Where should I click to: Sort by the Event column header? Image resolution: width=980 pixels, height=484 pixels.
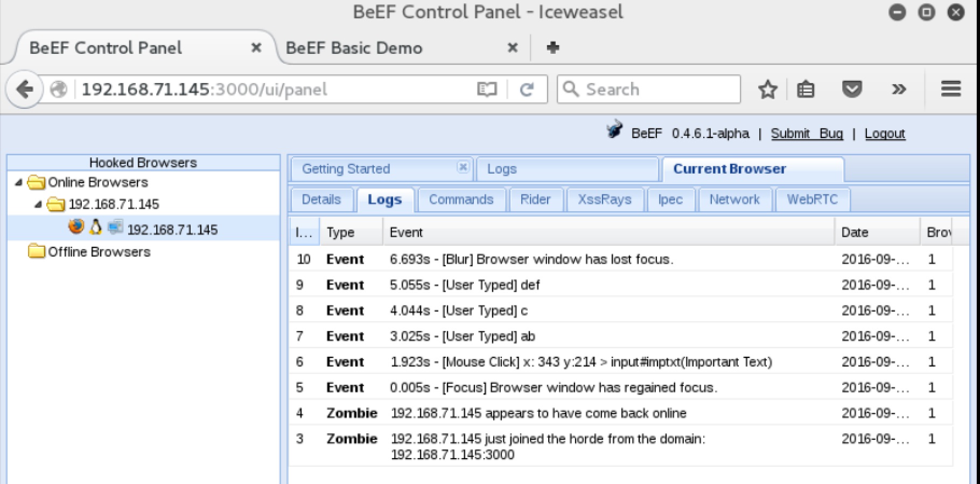click(x=608, y=232)
